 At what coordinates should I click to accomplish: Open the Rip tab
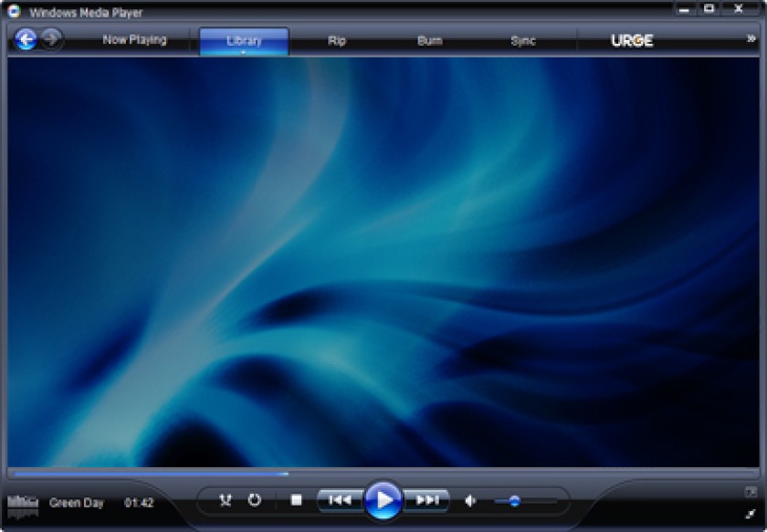[x=337, y=40]
